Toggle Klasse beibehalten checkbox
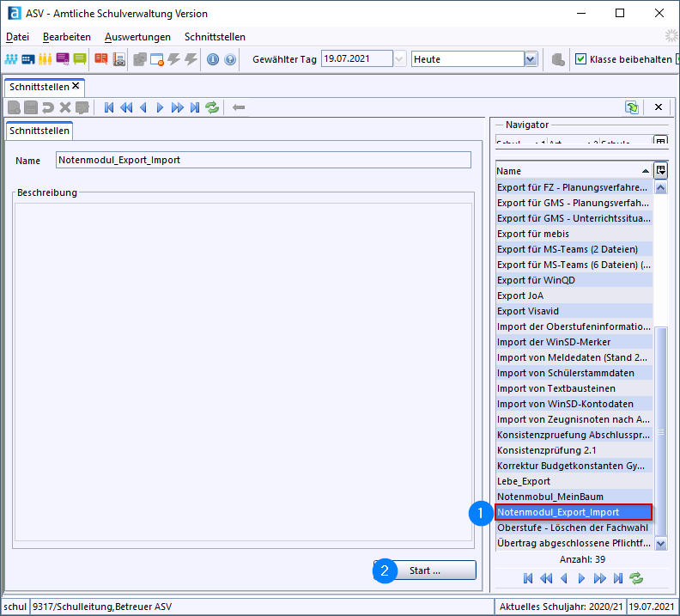This screenshot has height=616, width=680. [580, 59]
